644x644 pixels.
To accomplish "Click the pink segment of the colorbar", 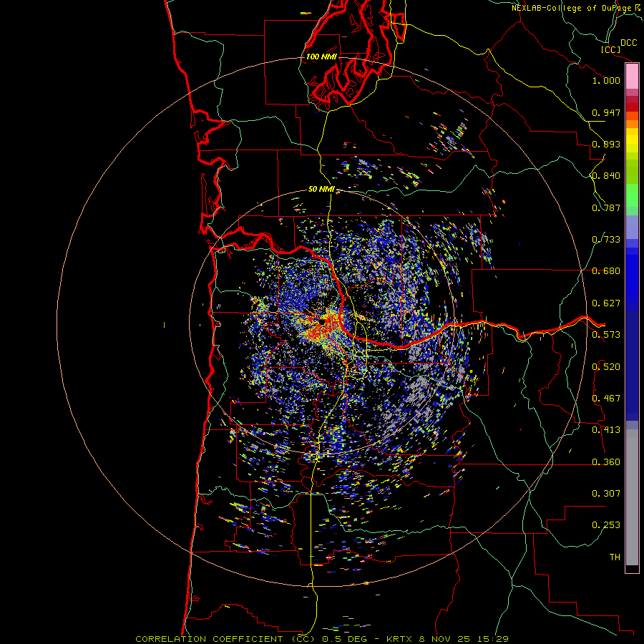I will click(632, 77).
